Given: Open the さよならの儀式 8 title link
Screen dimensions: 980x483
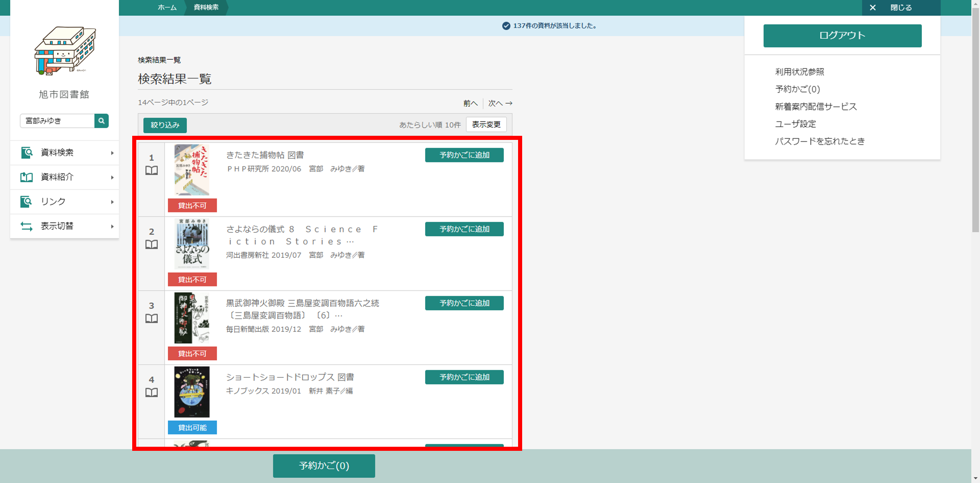Looking at the screenshot, I should pyautogui.click(x=302, y=235).
